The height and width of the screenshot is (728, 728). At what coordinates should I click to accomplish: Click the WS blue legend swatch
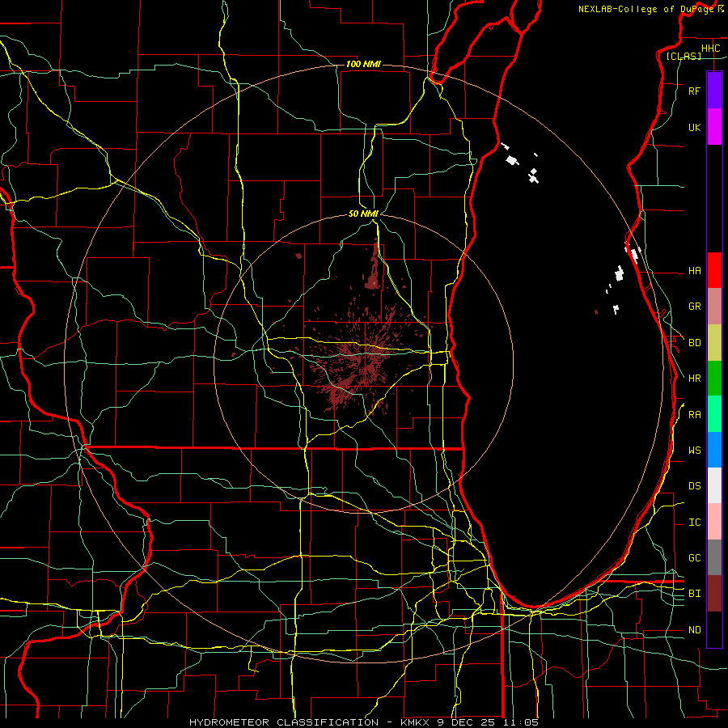click(714, 450)
